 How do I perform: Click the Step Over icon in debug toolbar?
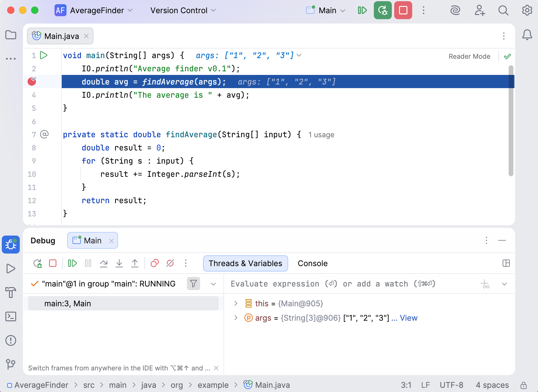(104, 263)
